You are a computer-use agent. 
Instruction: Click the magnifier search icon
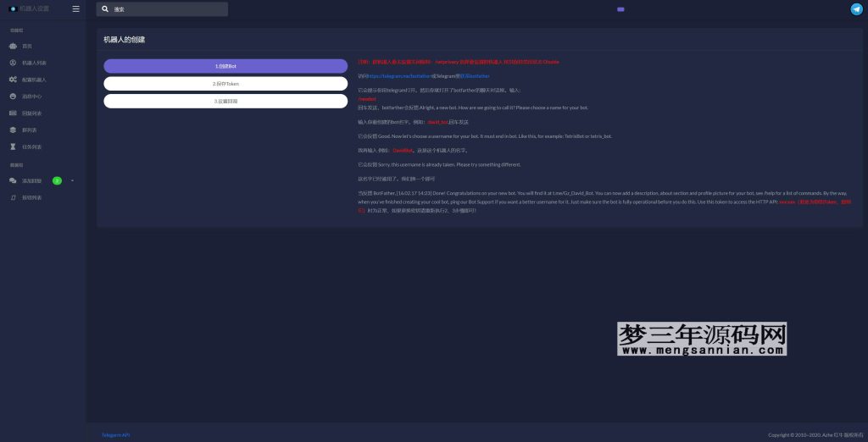tap(105, 9)
